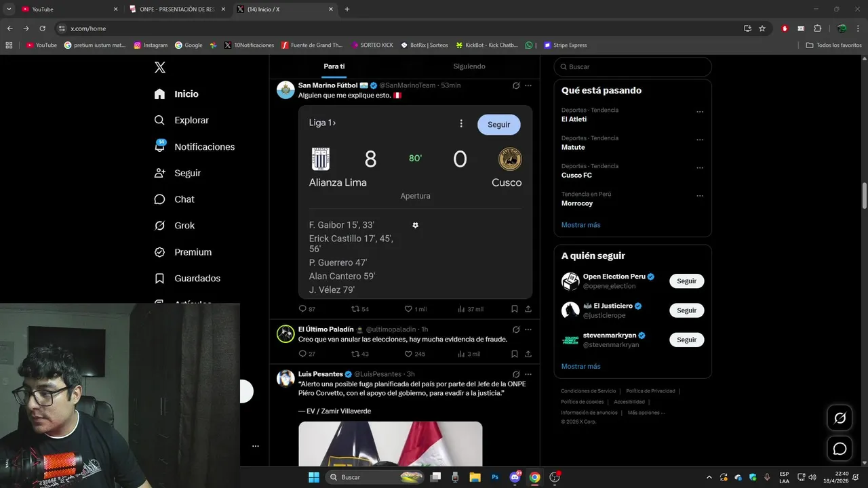This screenshot has width=868, height=488.
Task: View analytics of San Marino Fútbol post
Action: [461, 308]
